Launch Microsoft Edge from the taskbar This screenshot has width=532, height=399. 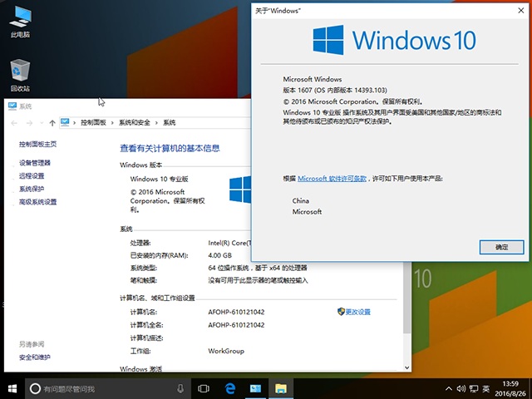tap(230, 388)
